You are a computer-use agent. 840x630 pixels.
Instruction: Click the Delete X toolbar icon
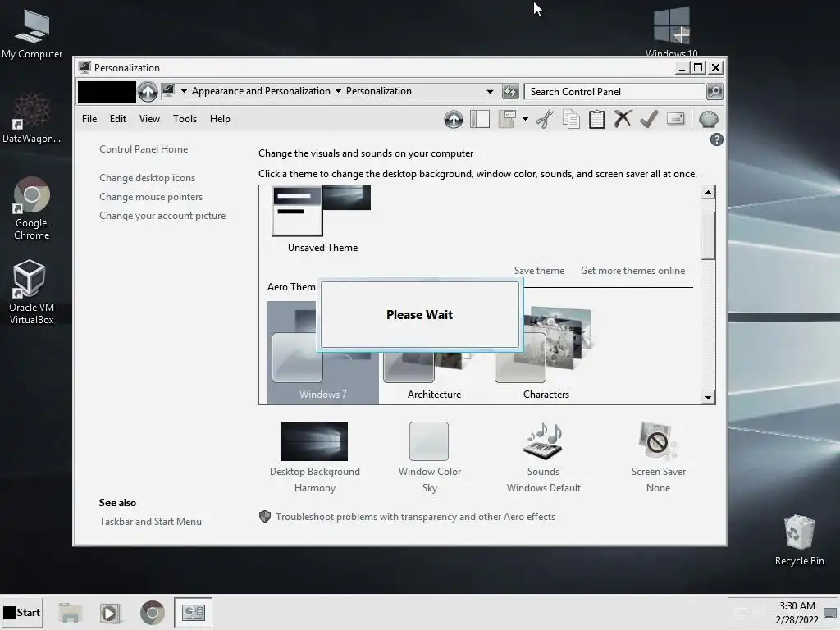(x=623, y=119)
